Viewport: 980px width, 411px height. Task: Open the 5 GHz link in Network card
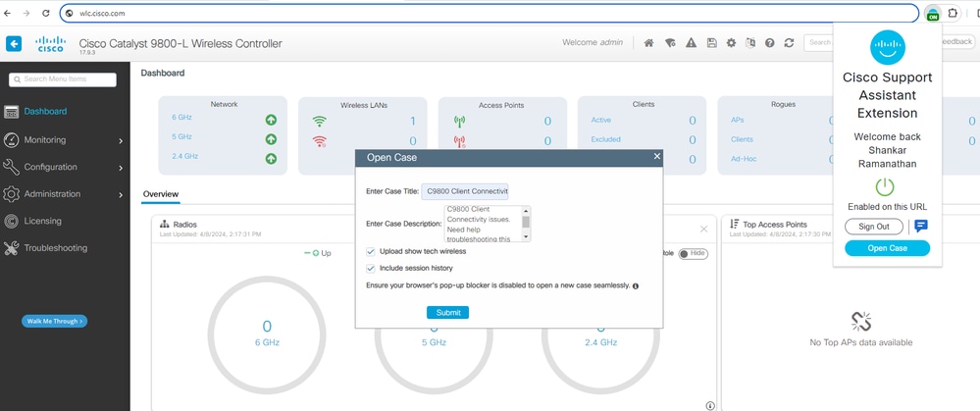coord(181,136)
